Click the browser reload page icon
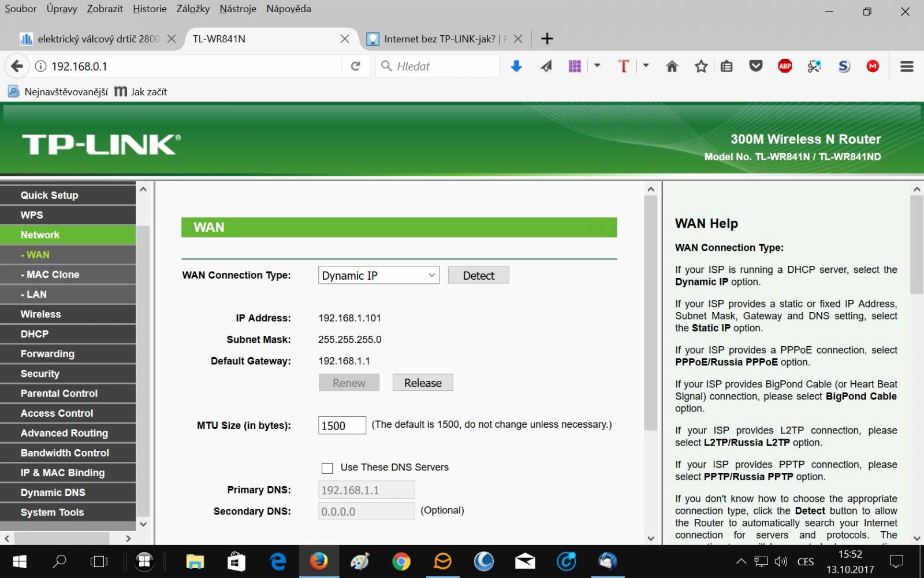This screenshot has width=924, height=578. (x=356, y=66)
